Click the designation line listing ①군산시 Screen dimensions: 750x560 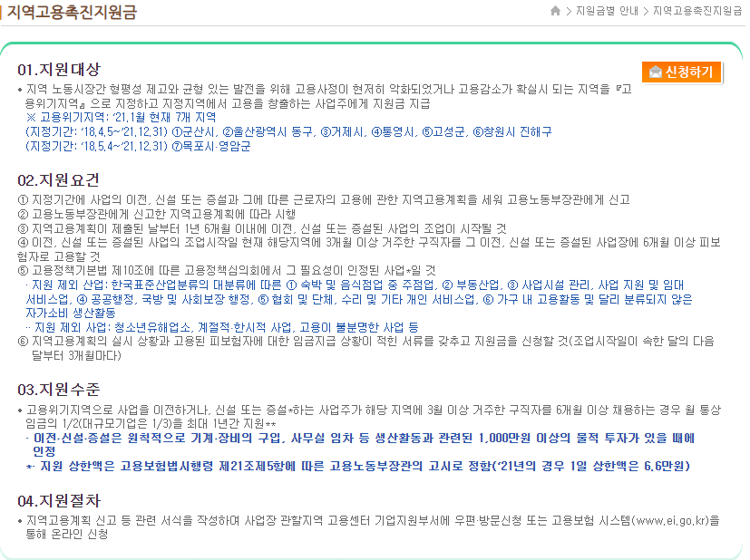click(288, 132)
